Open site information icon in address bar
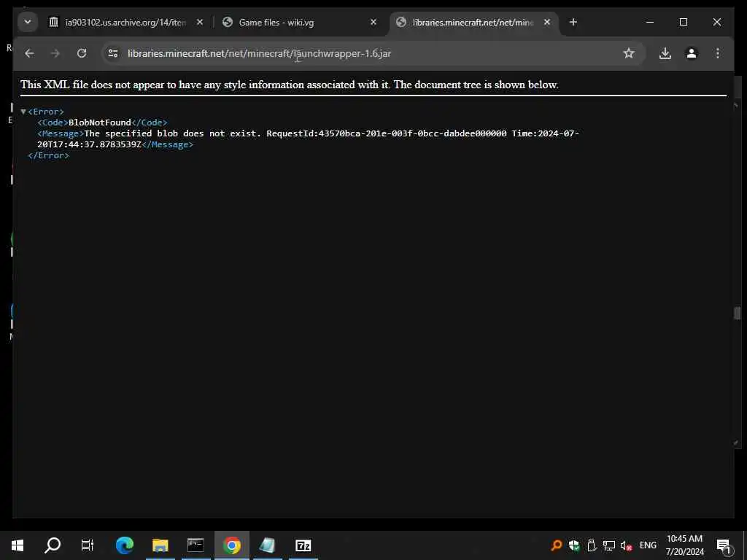 (x=113, y=53)
